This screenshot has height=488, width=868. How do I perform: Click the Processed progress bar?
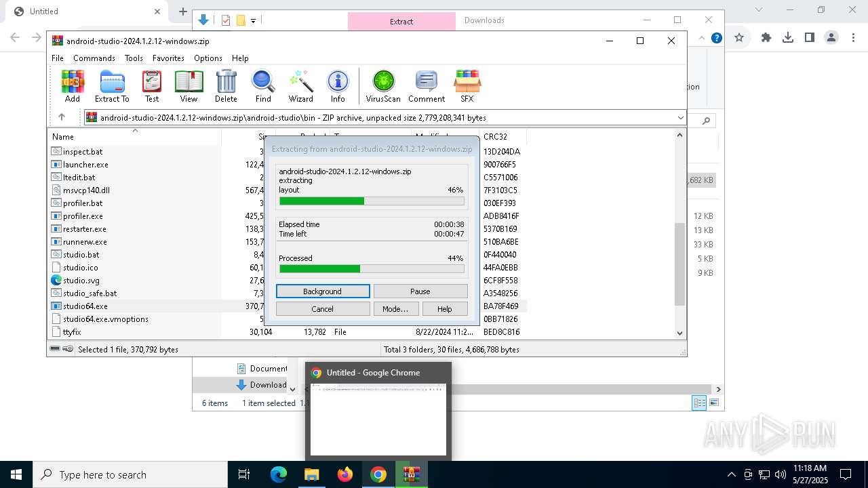click(372, 269)
